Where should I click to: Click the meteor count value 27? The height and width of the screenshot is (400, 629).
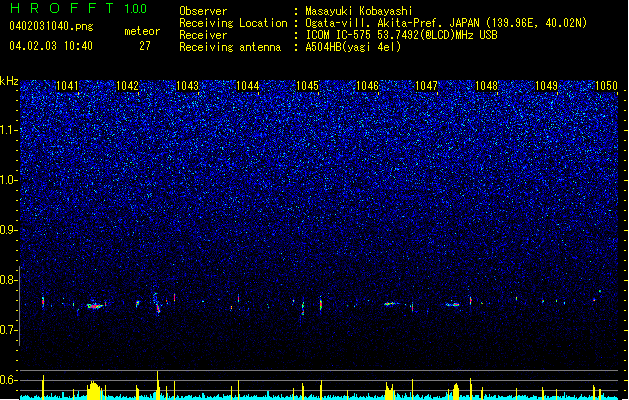145,46
